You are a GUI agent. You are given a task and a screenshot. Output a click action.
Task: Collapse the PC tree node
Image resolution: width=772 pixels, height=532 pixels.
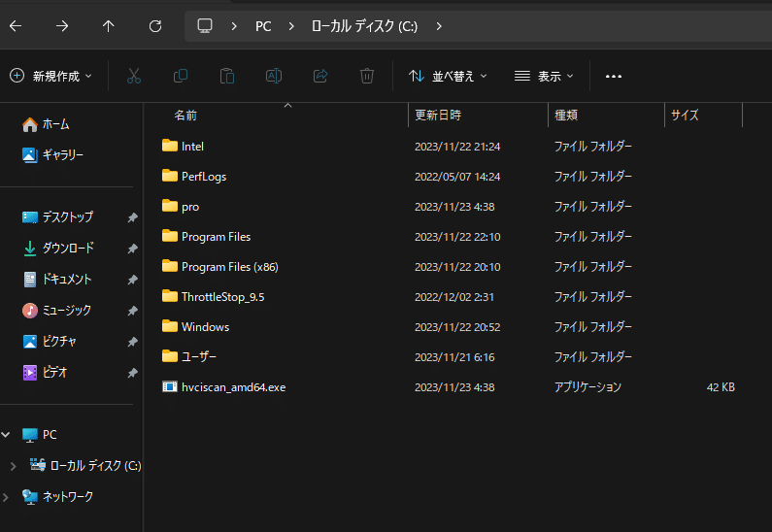click(6, 435)
